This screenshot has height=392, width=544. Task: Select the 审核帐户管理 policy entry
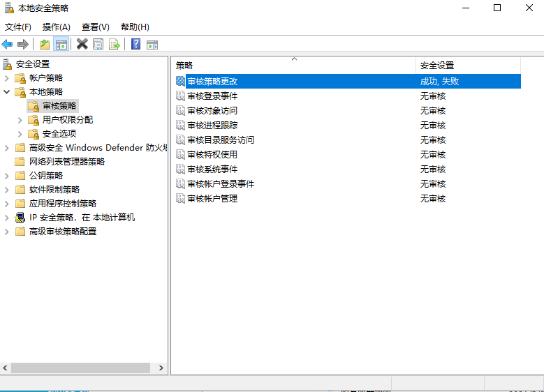pos(212,199)
